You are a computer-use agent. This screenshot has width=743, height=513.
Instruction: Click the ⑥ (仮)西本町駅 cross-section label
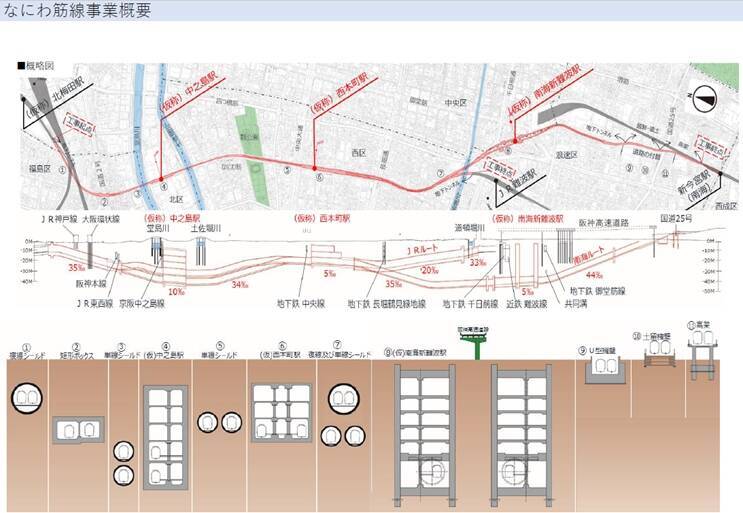point(281,351)
